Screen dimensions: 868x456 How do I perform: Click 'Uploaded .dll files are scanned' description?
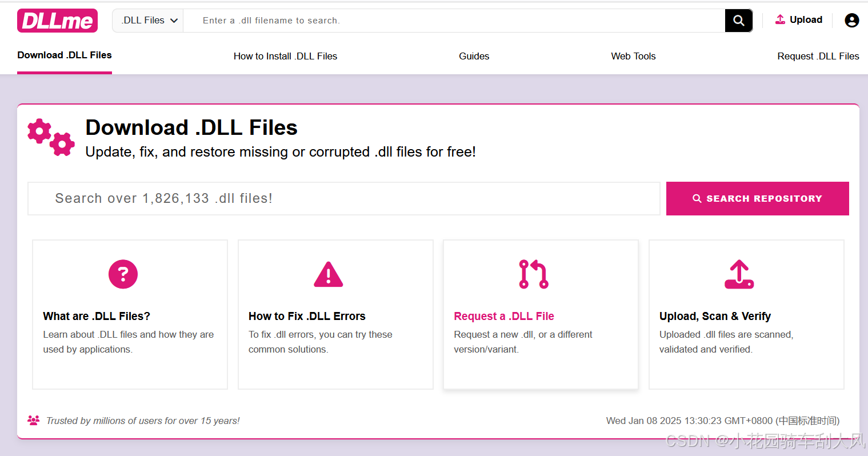pyautogui.click(x=726, y=342)
